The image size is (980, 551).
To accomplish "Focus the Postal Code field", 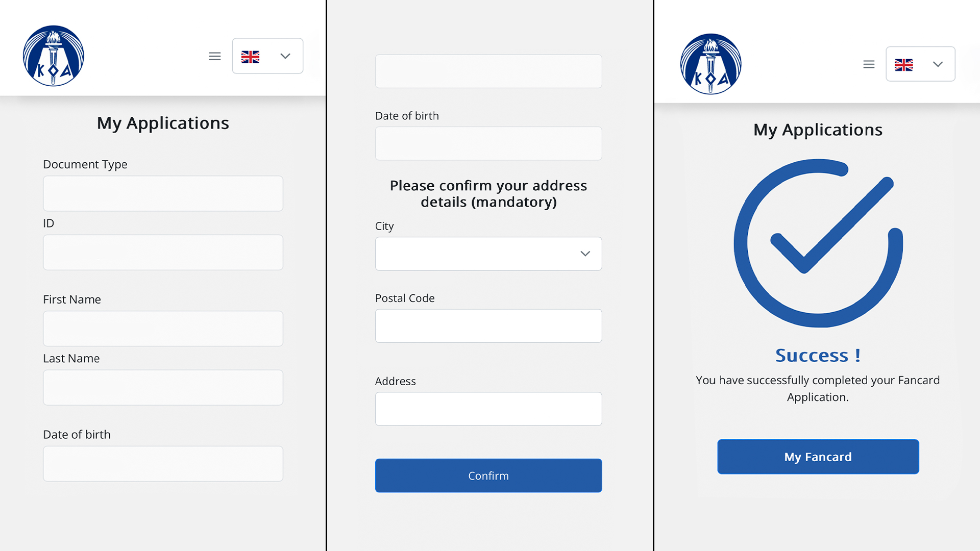I will pyautogui.click(x=488, y=325).
